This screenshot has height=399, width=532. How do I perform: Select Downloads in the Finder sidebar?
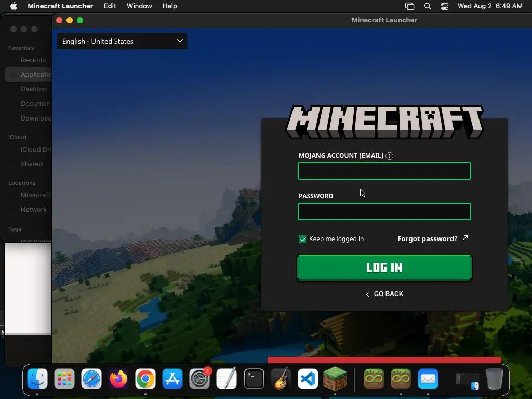[36, 118]
